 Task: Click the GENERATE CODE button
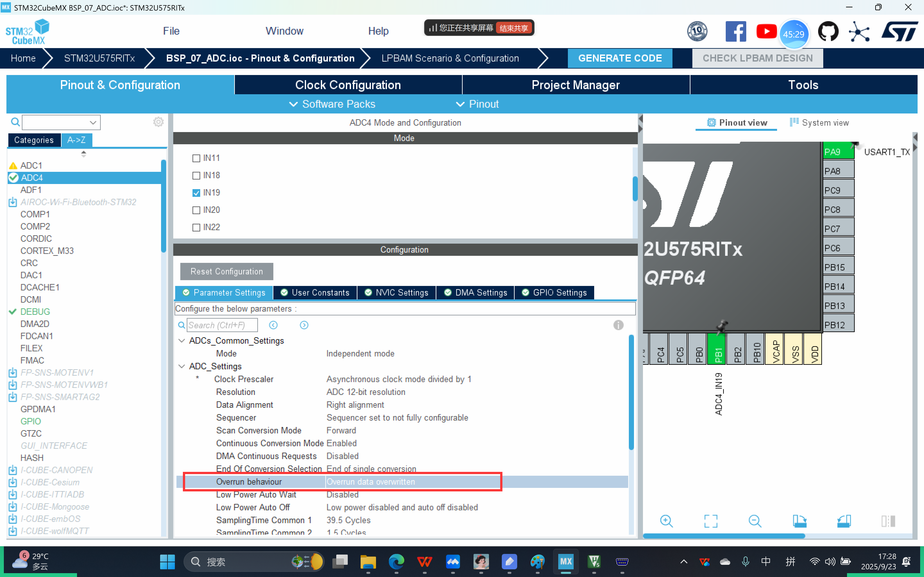tap(620, 58)
